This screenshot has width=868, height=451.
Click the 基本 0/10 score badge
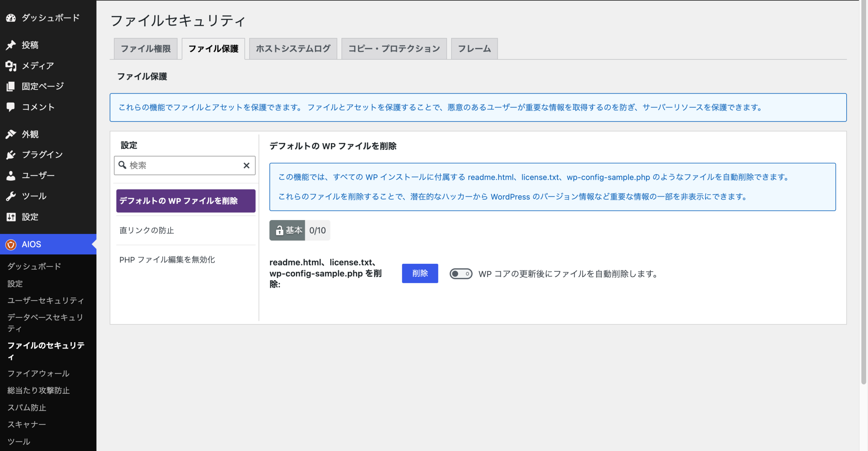click(x=300, y=230)
